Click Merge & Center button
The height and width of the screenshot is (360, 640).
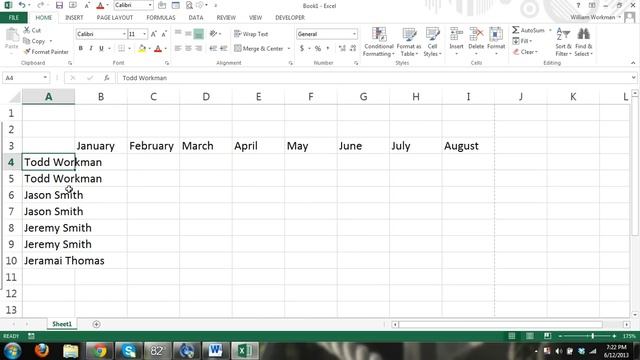(x=259, y=49)
